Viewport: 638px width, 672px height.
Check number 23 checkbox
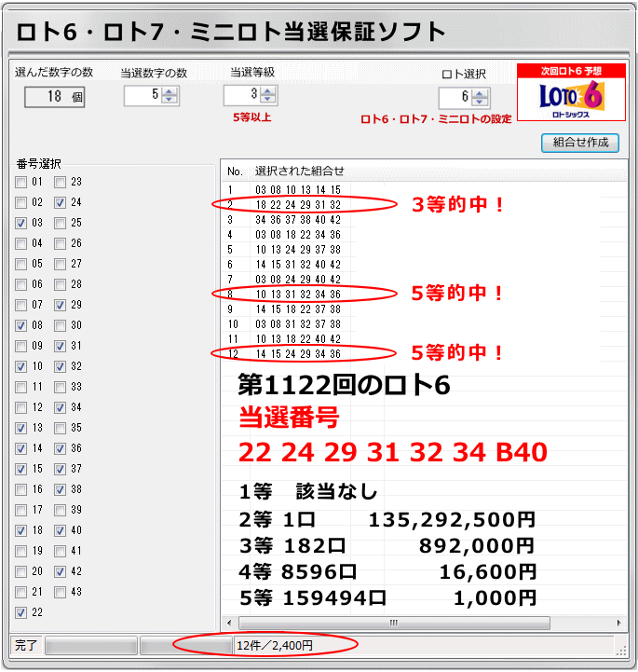60,182
